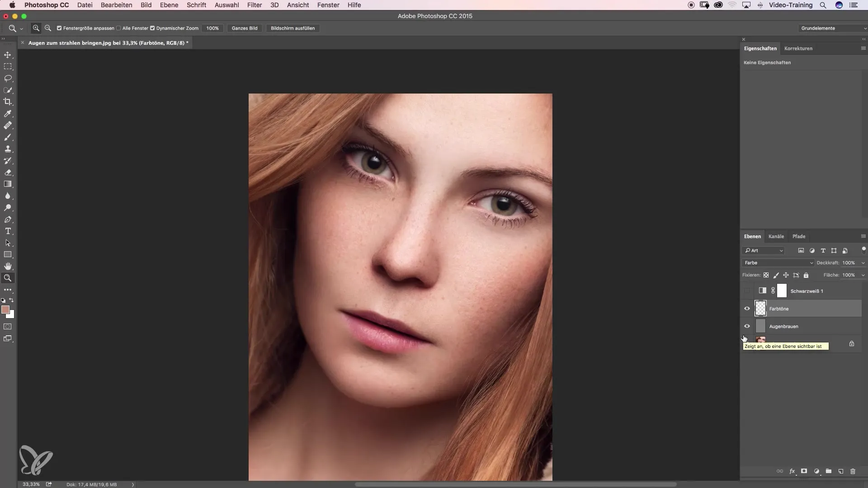Screen dimensions: 868x488
Task: Add a layer mask
Action: tap(804, 471)
